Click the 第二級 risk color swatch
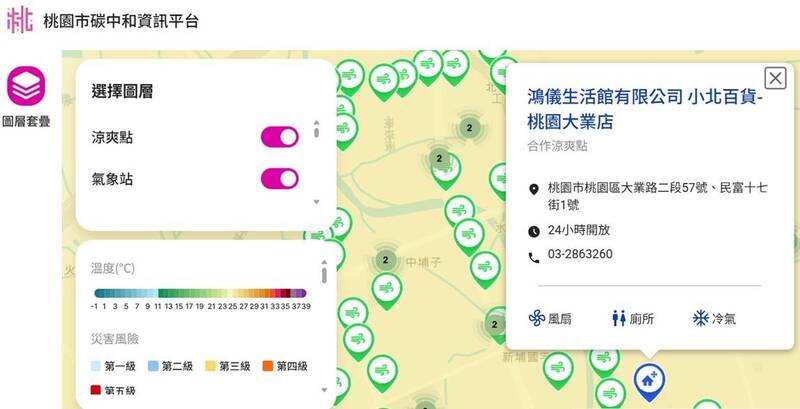Viewport: 800px width, 409px height. point(153,366)
